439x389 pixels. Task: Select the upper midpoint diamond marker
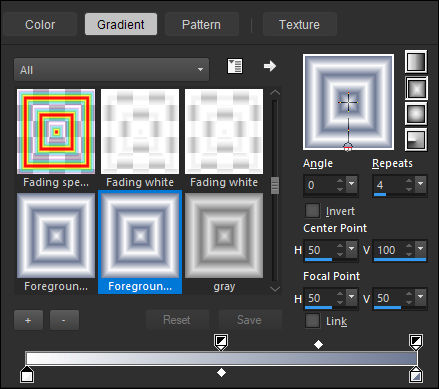pyautogui.click(x=318, y=344)
